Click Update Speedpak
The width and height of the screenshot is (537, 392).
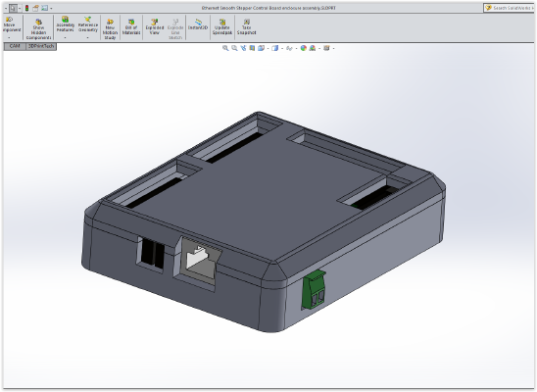click(x=222, y=27)
